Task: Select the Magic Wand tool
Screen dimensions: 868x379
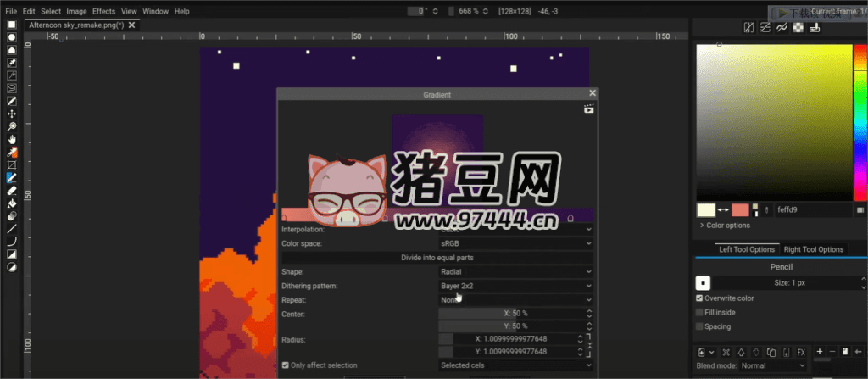Action: coord(12,75)
